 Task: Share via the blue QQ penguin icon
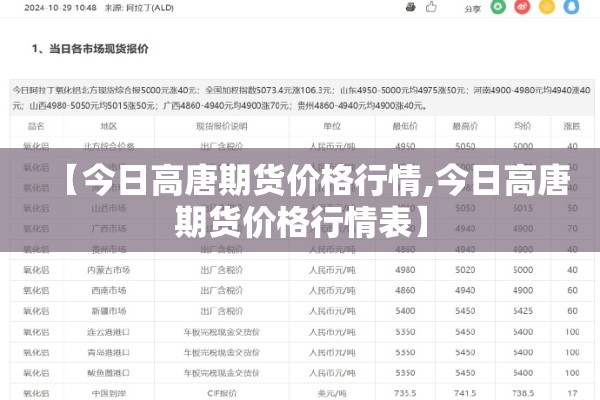click(571, 7)
